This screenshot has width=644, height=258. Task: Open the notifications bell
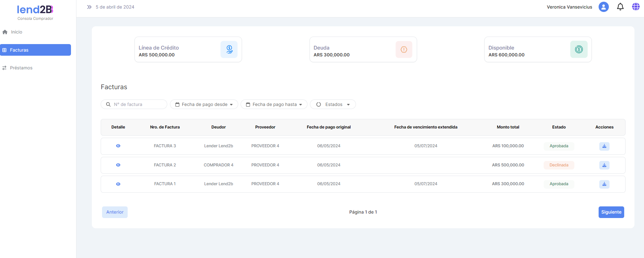coord(620,7)
